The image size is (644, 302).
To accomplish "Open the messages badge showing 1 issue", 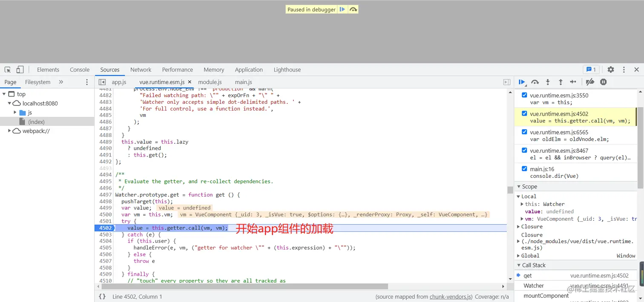I will [x=591, y=70].
